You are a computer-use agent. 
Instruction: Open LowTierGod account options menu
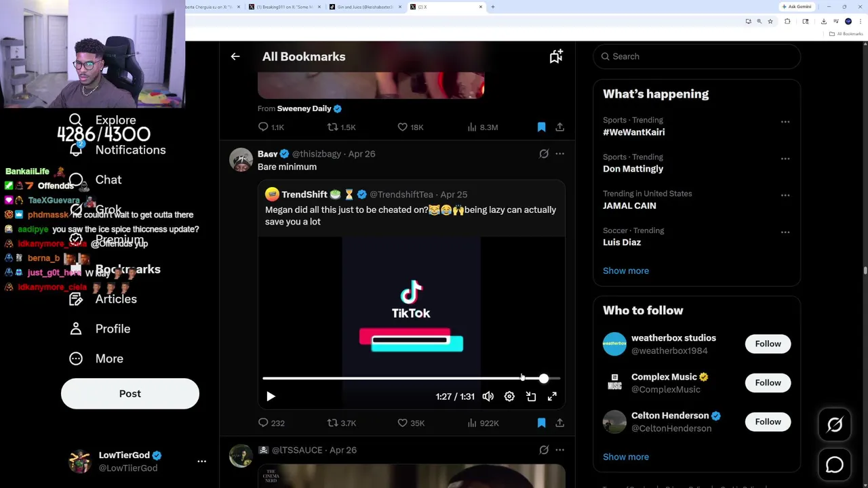click(201, 461)
